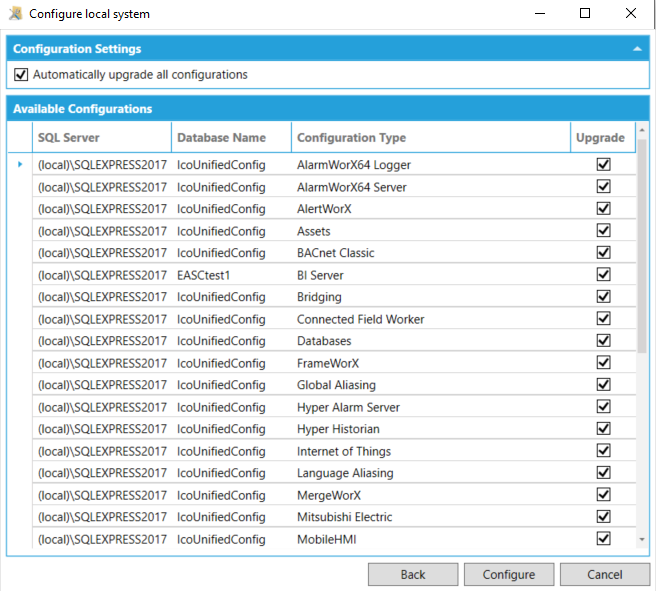Disable Upgrade for Hyper Alarm Server
656x591 pixels.
[603, 407]
